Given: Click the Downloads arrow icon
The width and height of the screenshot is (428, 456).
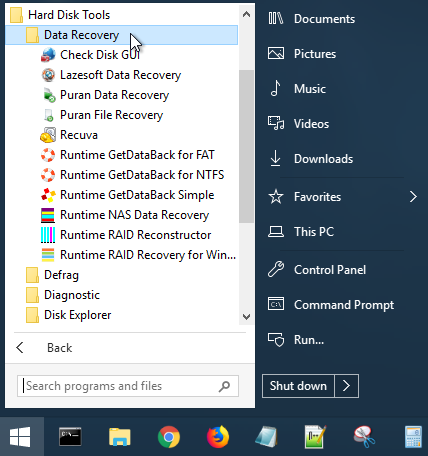Looking at the screenshot, I should tap(275, 158).
